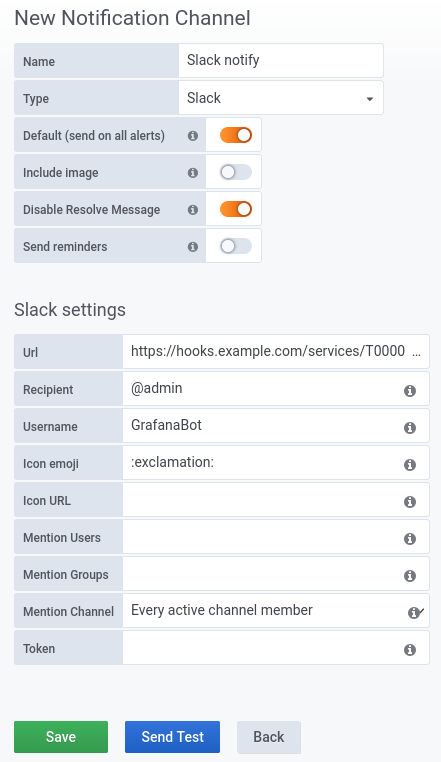Click info icon for Default (send on all alerts)
Image resolution: width=441 pixels, height=762 pixels.
pyautogui.click(x=193, y=136)
